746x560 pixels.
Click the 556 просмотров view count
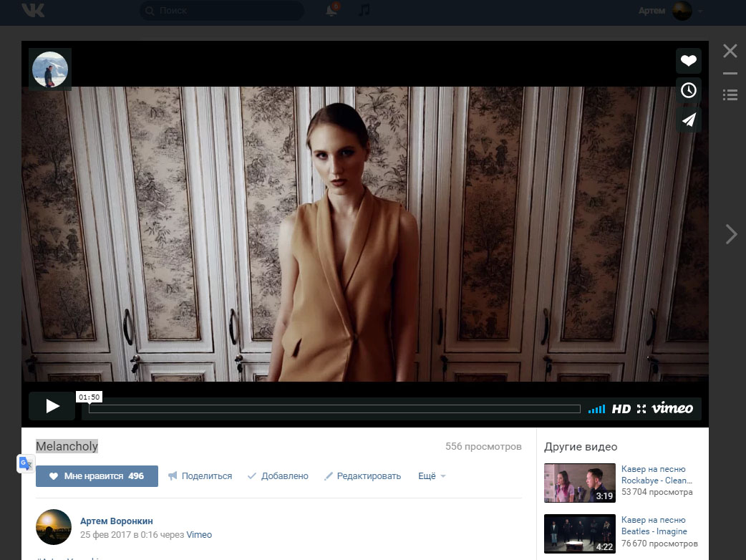pyautogui.click(x=483, y=446)
